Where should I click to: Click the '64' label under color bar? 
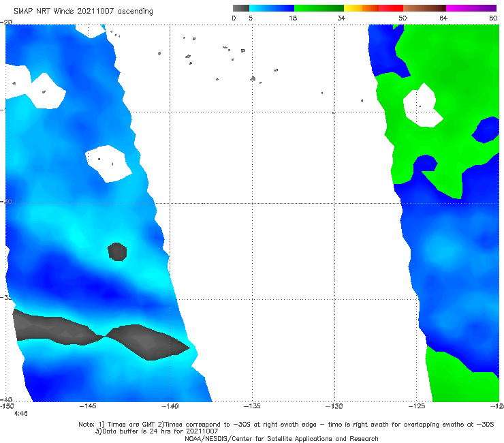click(443, 18)
